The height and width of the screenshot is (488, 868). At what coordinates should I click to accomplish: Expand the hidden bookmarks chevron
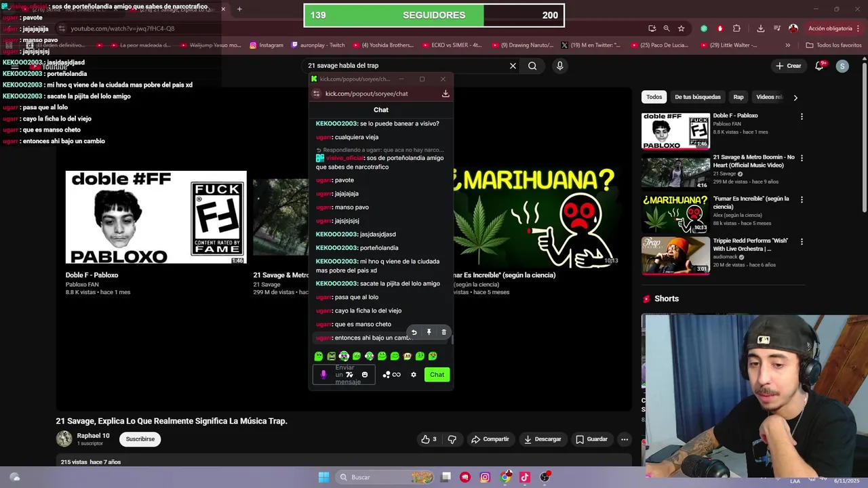(x=787, y=45)
